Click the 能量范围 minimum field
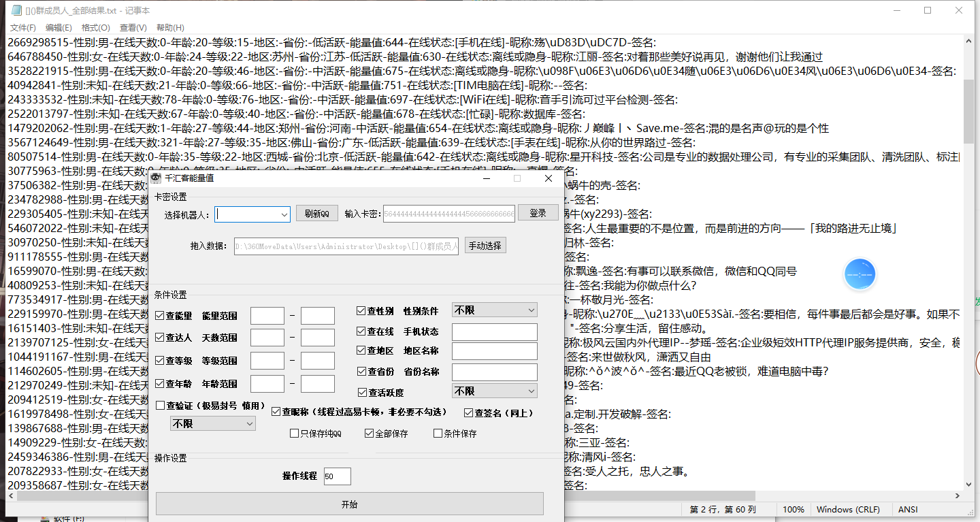Image resolution: width=980 pixels, height=522 pixels. (x=267, y=316)
